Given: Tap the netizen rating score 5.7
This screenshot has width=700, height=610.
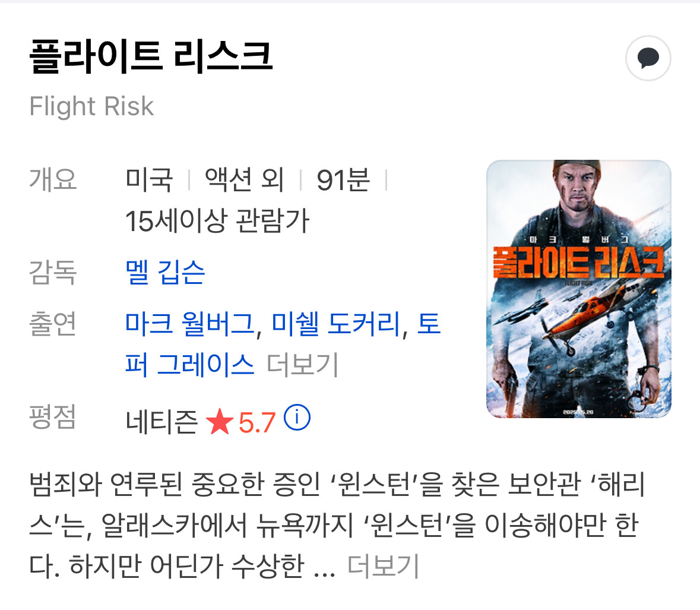Looking at the screenshot, I should click(x=257, y=422).
